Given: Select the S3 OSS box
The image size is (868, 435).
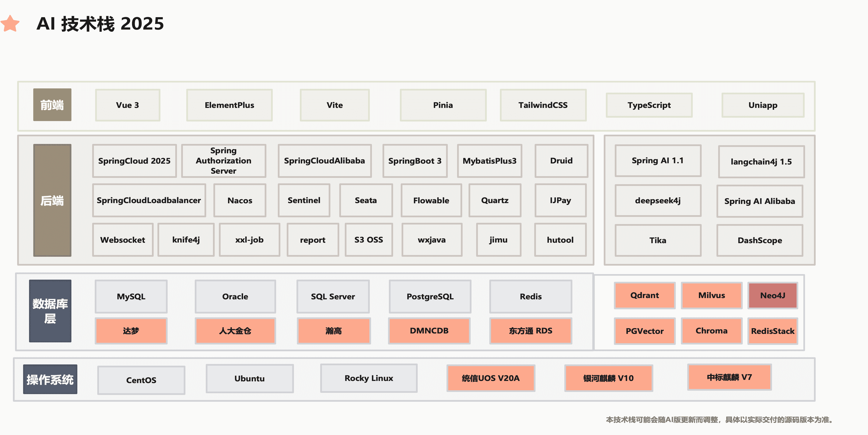Looking at the screenshot, I should pyautogui.click(x=368, y=240).
